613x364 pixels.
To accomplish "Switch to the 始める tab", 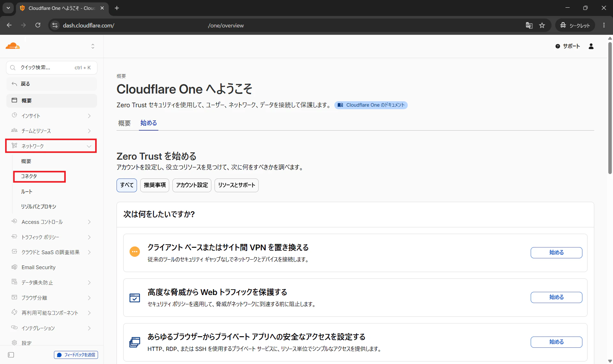I will pos(148,123).
